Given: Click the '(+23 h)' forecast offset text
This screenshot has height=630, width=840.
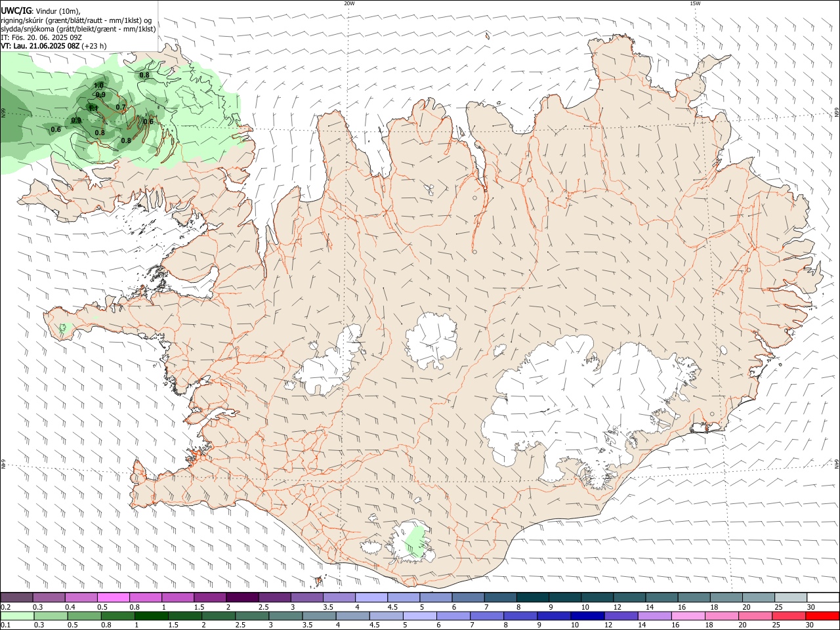Looking at the screenshot, I should pos(94,46).
